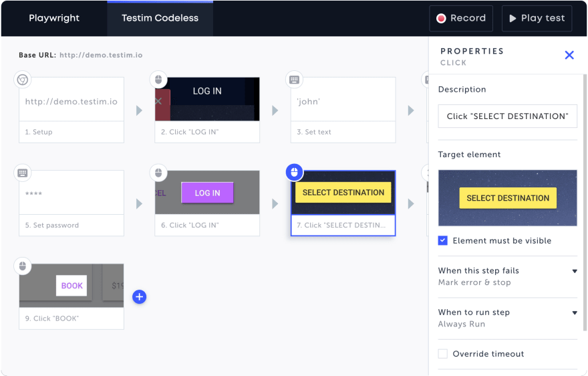Open step 2 LOG IN thumbnail
588x376 pixels.
pos(207,99)
